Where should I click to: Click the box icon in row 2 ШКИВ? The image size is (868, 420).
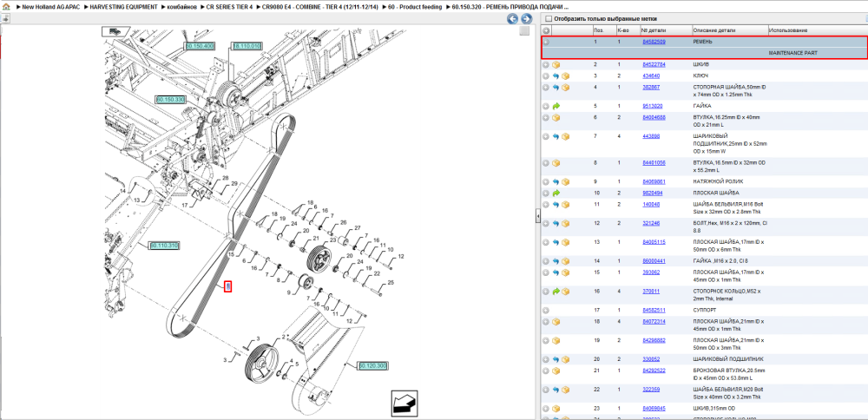pos(556,65)
